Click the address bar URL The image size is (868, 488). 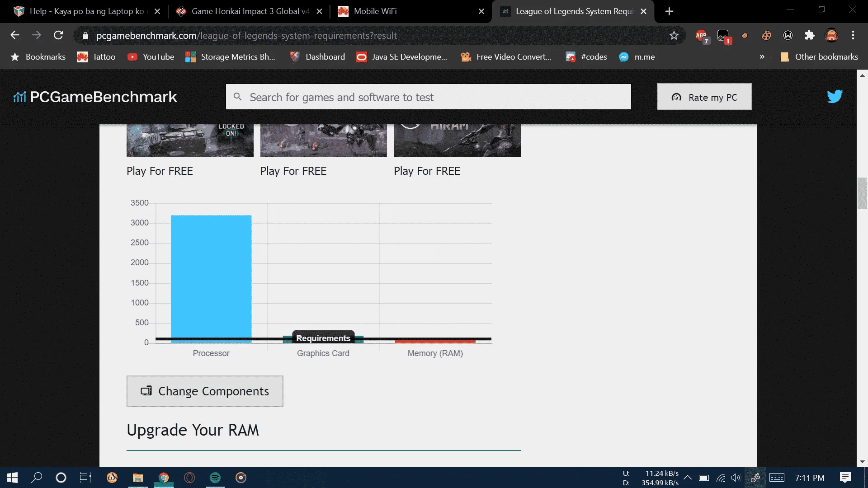pos(246,35)
